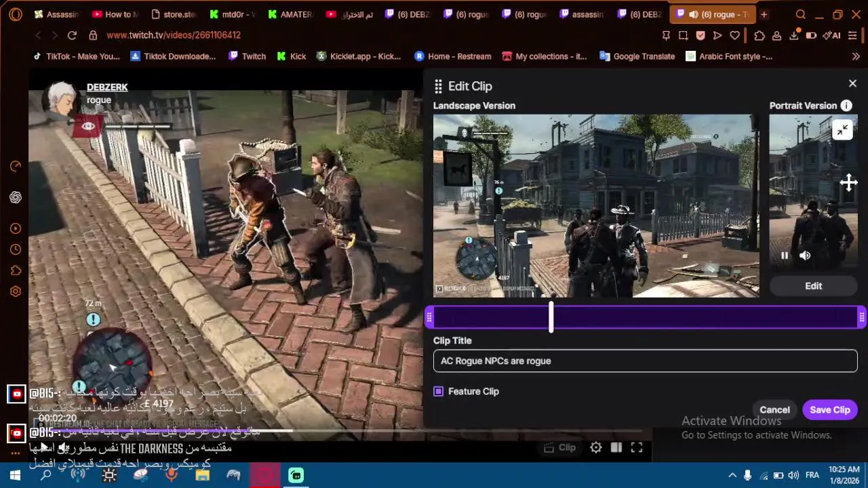Cancel the clip editing
Image resolution: width=868 pixels, height=488 pixels.
point(774,409)
